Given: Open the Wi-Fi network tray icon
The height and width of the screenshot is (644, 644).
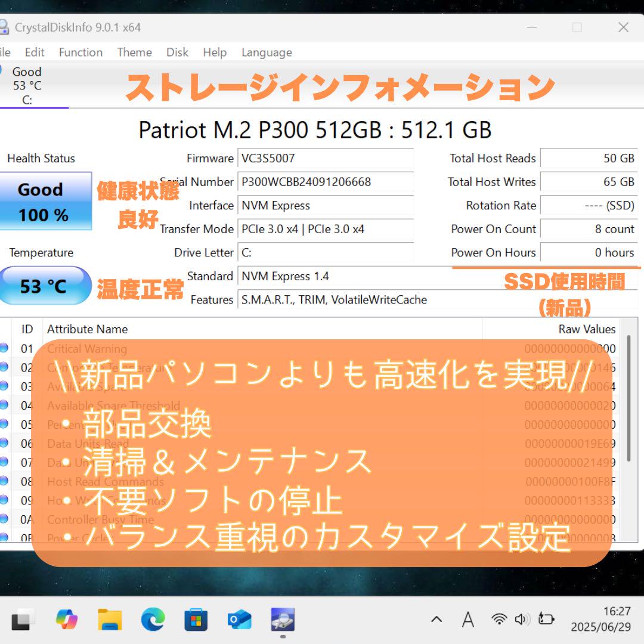Looking at the screenshot, I should (500, 618).
